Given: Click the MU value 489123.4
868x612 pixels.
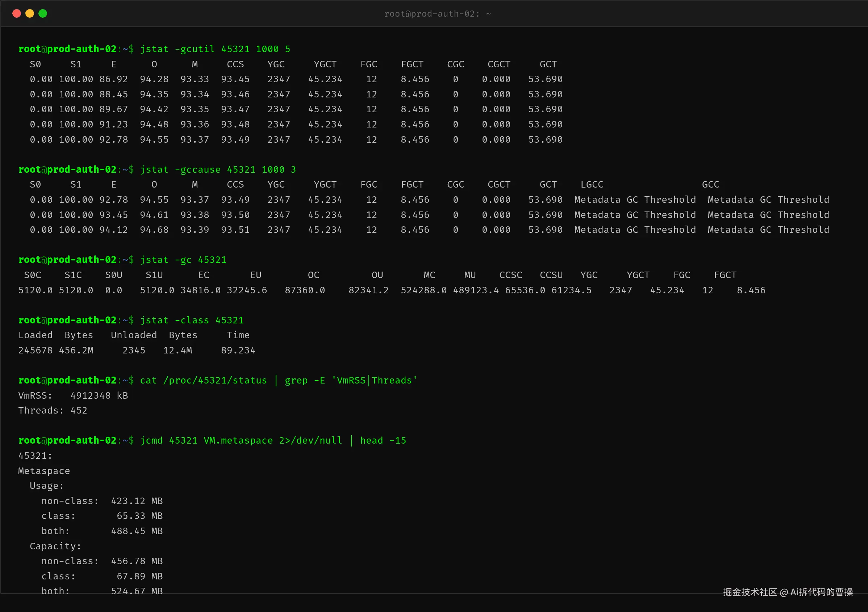Looking at the screenshot, I should tap(476, 290).
